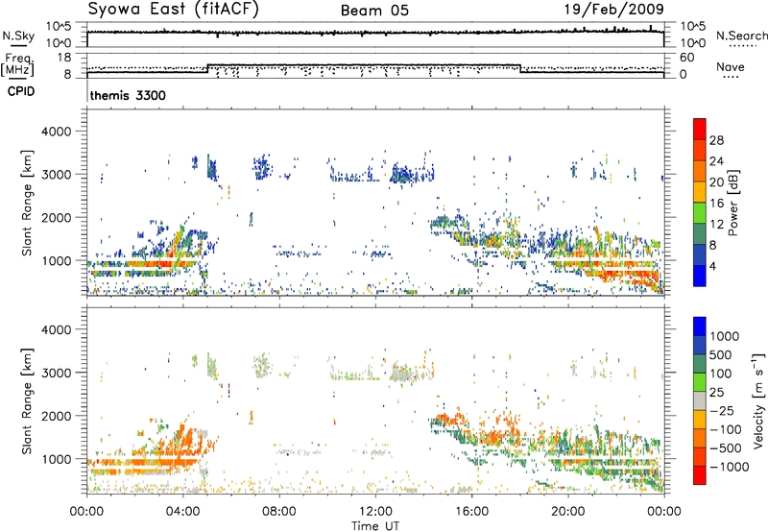768x532 pixels.
Task: Click the solid line sample under N.Sky
Action: pyautogui.click(x=18, y=46)
